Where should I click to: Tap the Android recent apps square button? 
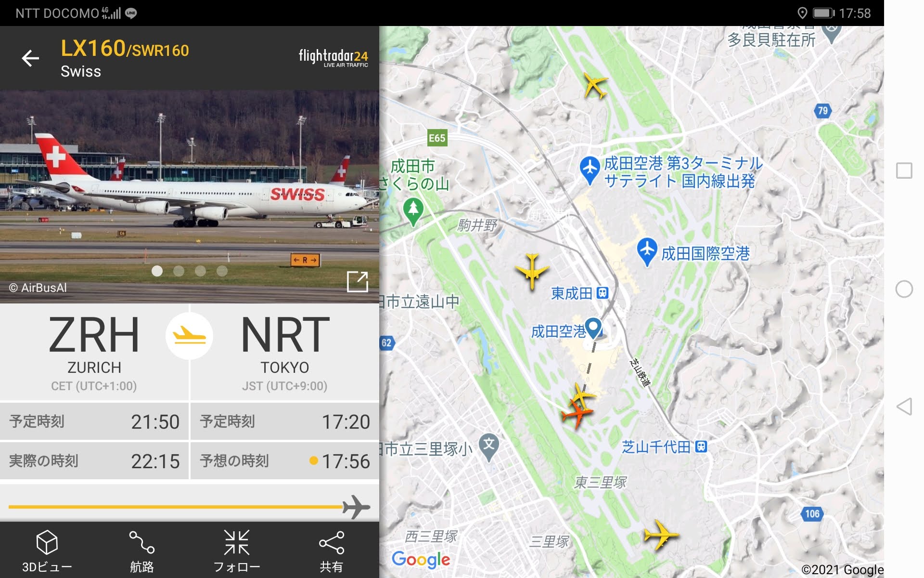pyautogui.click(x=904, y=171)
